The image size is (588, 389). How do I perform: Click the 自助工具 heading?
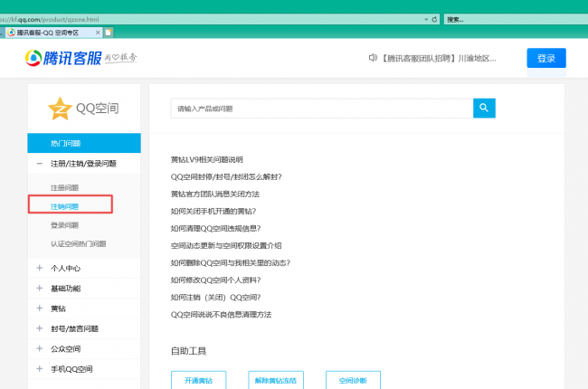point(189,351)
